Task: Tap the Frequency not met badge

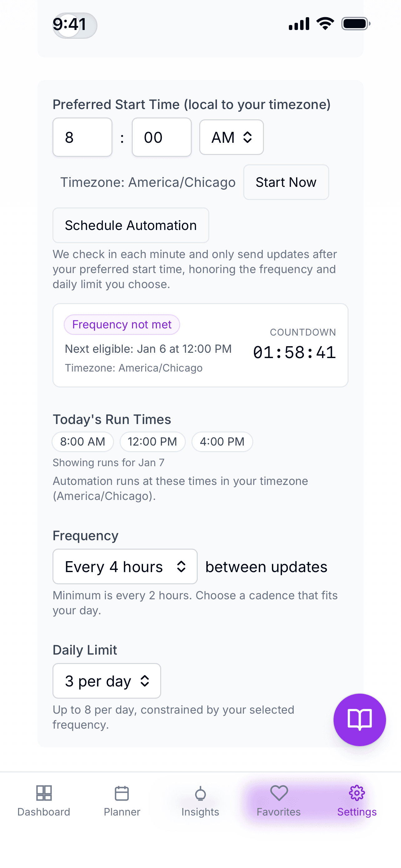Action: coord(122,325)
